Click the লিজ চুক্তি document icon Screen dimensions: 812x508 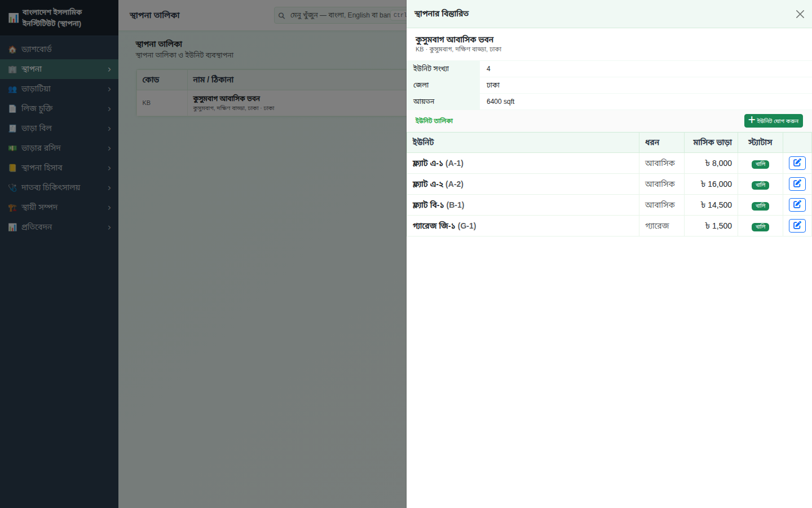(x=12, y=109)
